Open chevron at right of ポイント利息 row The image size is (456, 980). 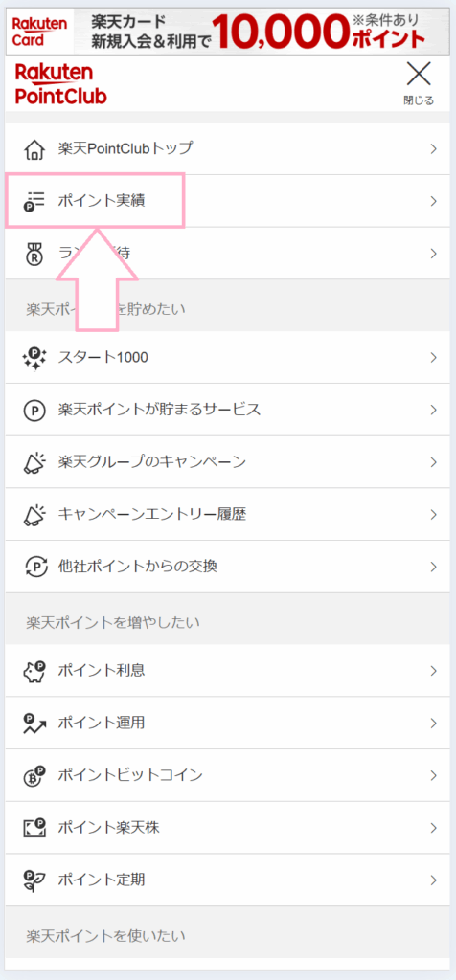(433, 671)
